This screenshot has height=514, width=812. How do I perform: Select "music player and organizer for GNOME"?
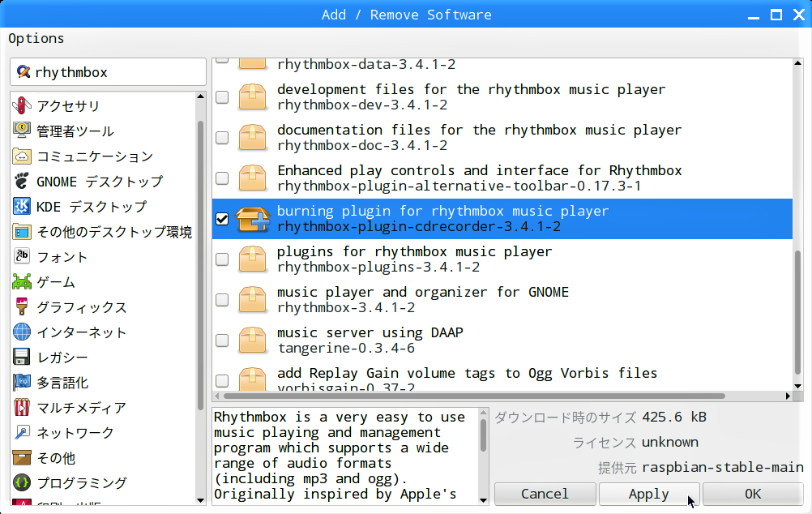coord(422,292)
